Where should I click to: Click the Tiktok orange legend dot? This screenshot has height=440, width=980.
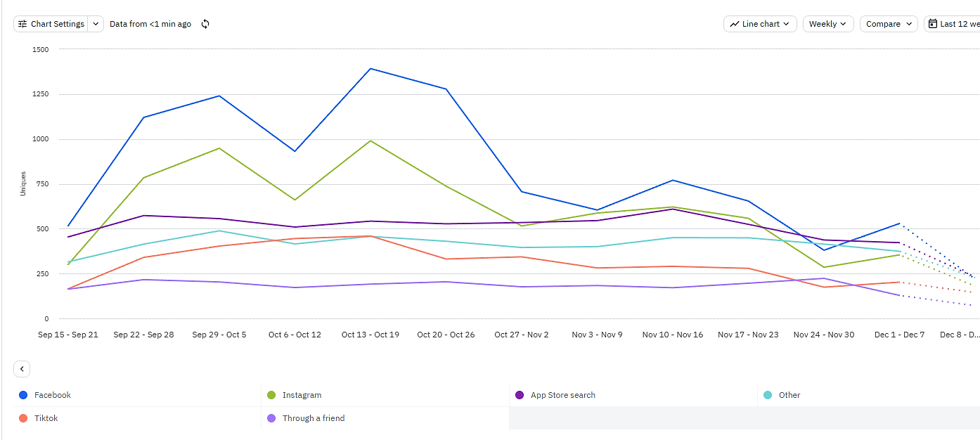23,418
